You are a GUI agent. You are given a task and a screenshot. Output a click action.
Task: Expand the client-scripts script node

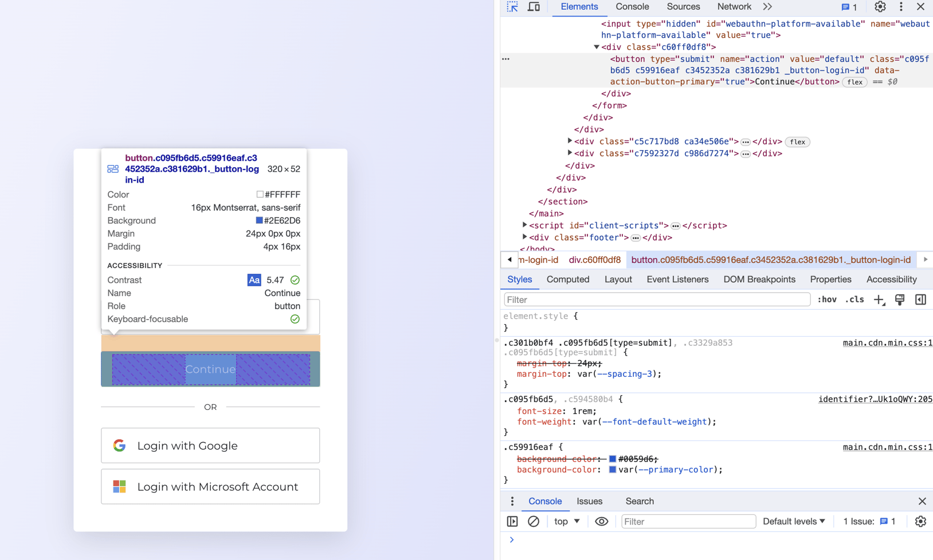coord(524,225)
